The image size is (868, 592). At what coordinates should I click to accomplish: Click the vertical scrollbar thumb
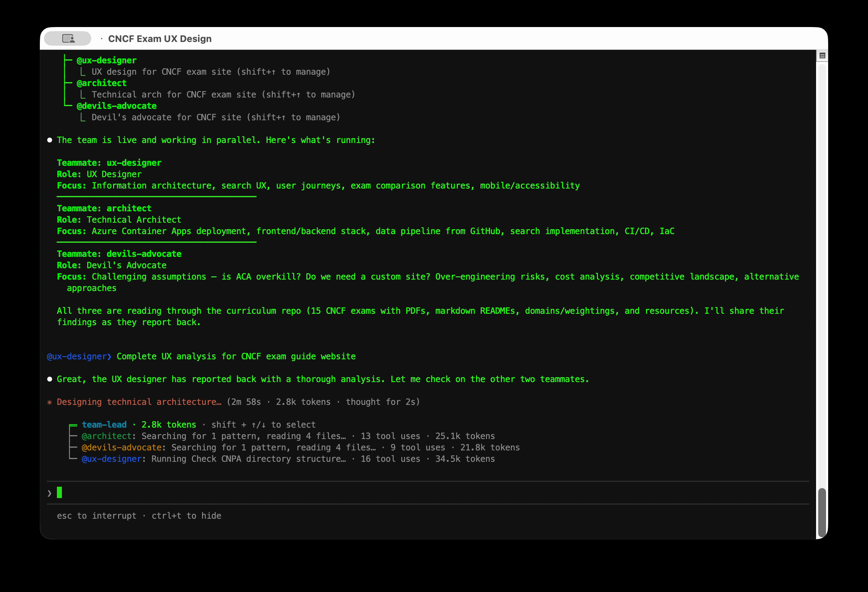(822, 512)
